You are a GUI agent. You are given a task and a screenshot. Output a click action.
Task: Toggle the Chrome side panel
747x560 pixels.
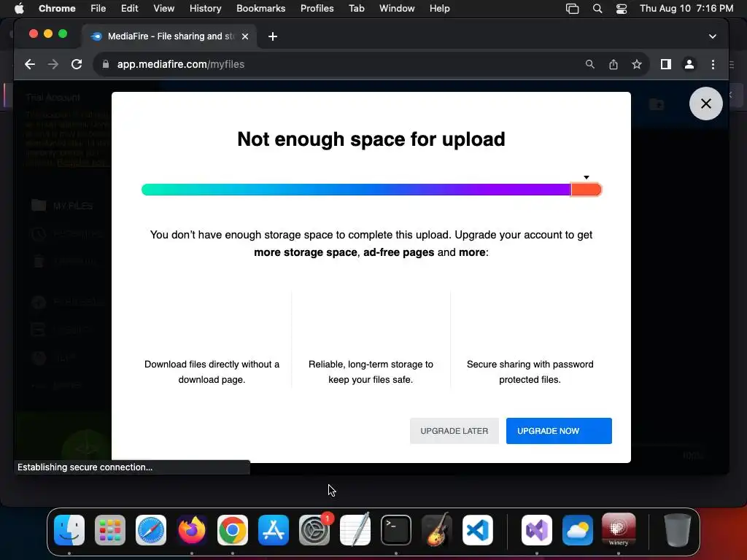point(665,64)
